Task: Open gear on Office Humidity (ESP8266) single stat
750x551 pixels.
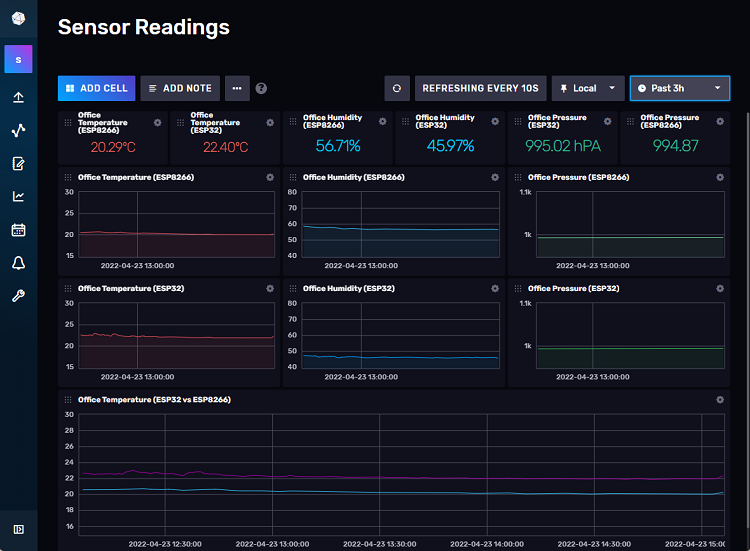Action: pyautogui.click(x=383, y=121)
